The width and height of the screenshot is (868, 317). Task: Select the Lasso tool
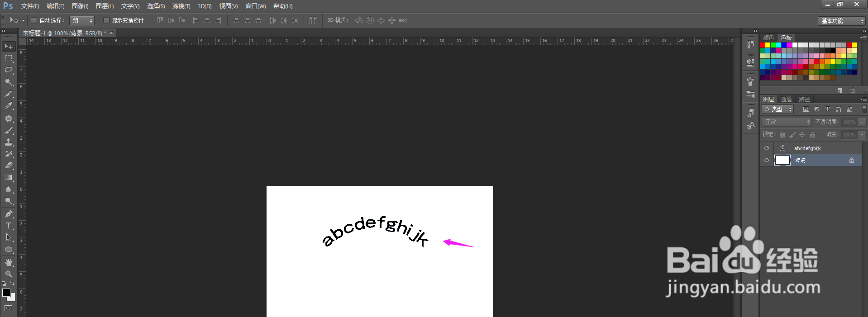click(x=9, y=70)
